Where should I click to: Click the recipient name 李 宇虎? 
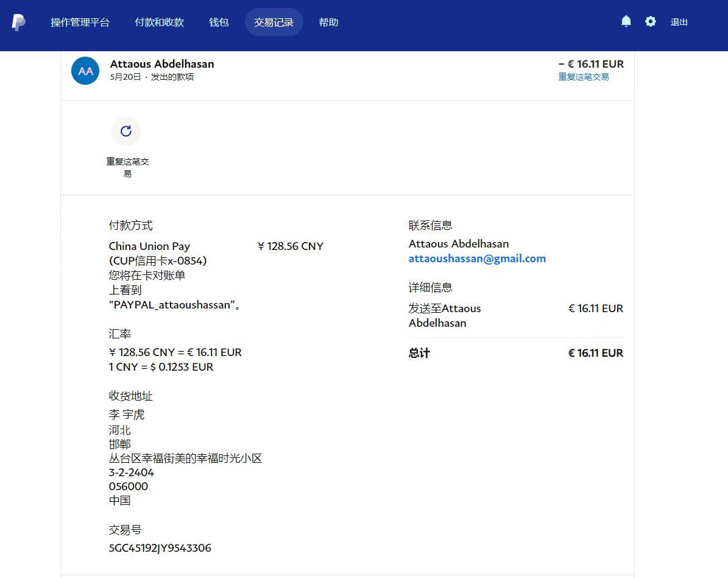(127, 415)
